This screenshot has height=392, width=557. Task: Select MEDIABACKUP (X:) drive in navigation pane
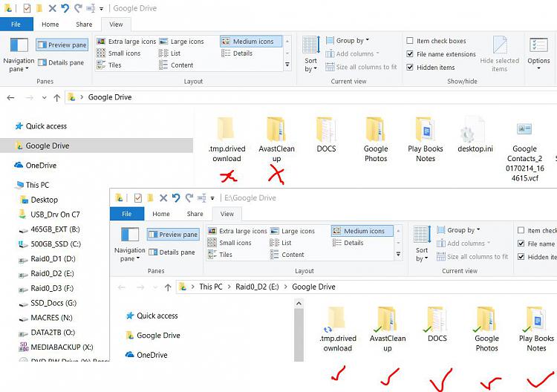[x=56, y=347]
